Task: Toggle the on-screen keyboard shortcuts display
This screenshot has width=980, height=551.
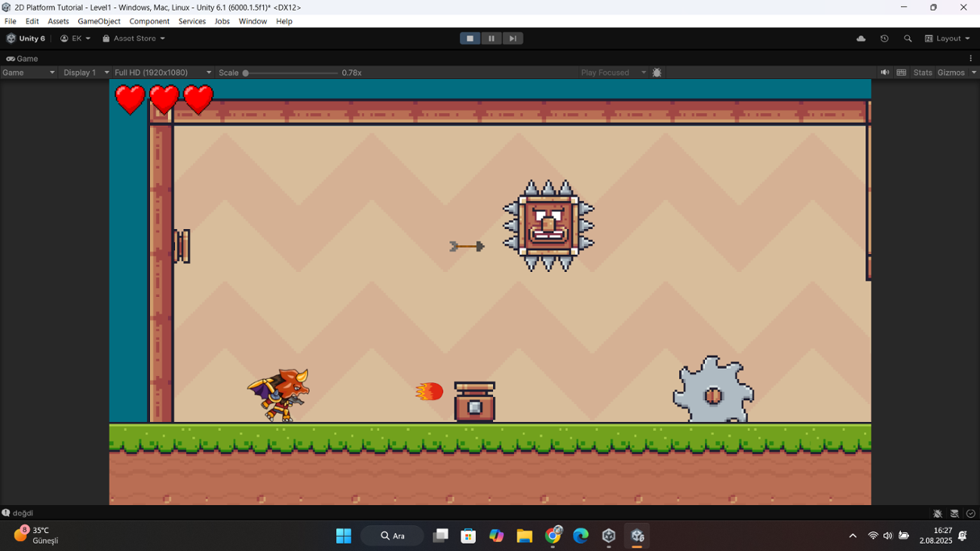Action: click(902, 72)
